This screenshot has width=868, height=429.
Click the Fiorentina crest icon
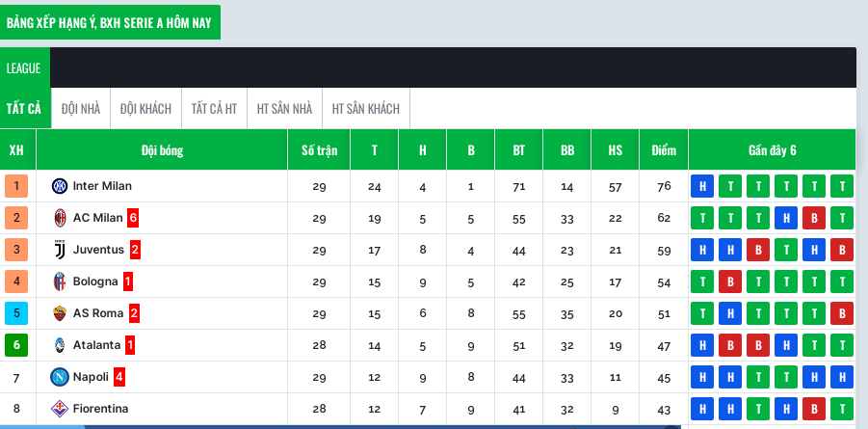59,409
